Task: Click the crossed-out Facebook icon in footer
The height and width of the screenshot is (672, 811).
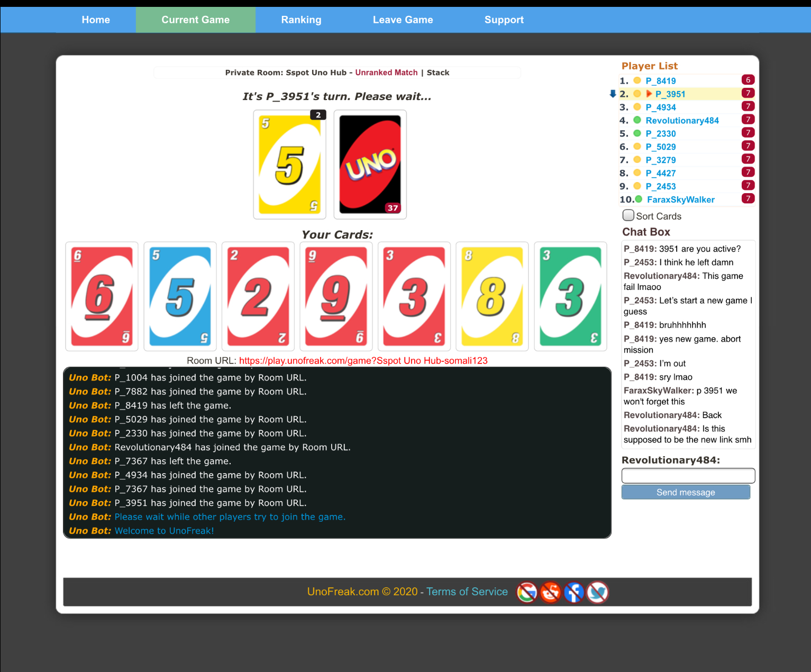Action: point(574,592)
